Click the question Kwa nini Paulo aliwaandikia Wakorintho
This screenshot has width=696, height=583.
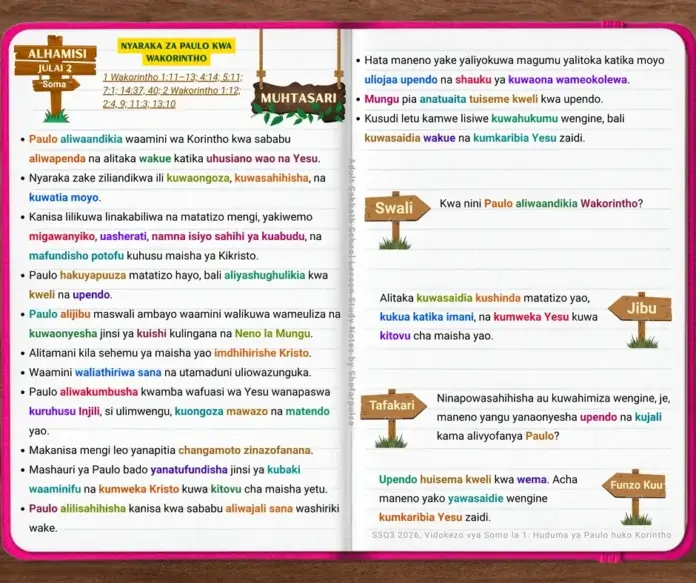tap(541, 203)
